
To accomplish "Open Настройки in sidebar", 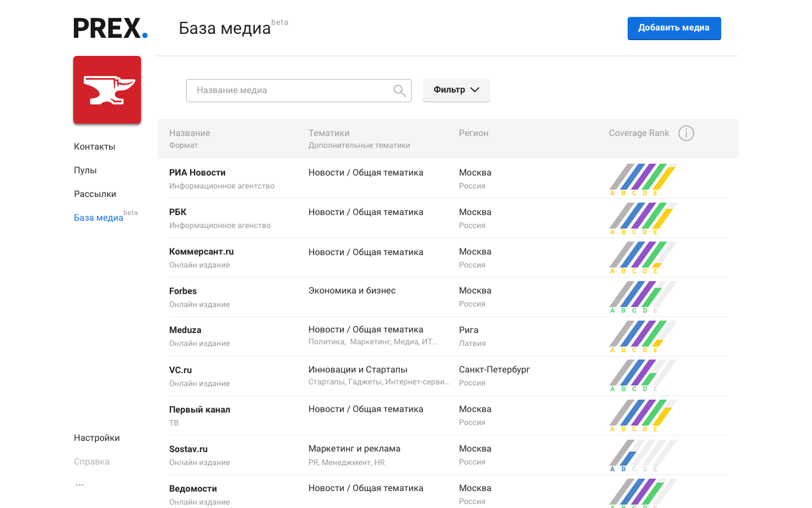I will pos(97,438).
